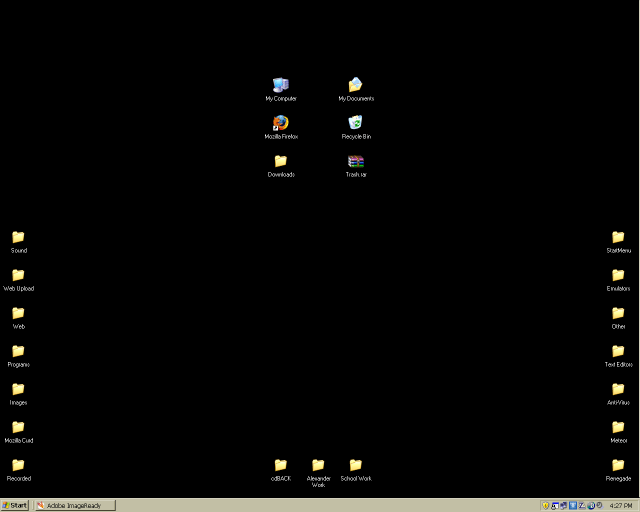640x512 pixels.
Task: Click the taskbar clock showing 4:27 PM
Action: click(620, 505)
